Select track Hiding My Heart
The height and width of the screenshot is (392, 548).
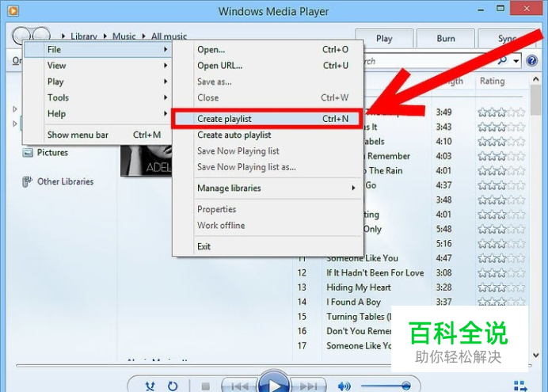[x=359, y=287]
